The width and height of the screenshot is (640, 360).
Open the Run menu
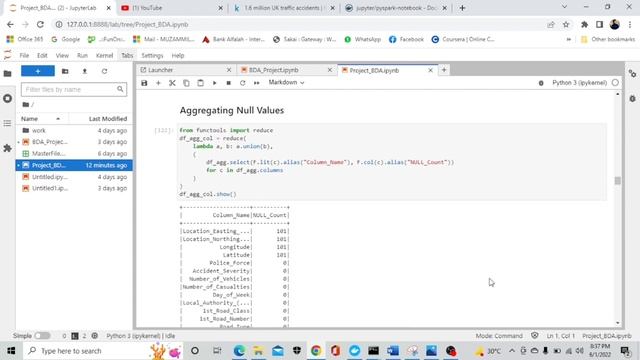click(x=82, y=56)
